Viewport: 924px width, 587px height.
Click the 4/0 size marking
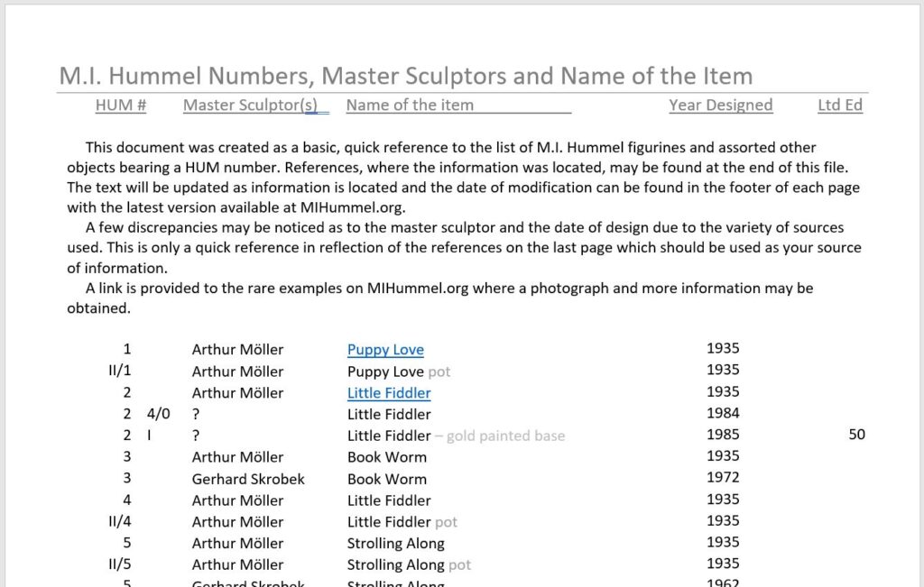coord(158,415)
